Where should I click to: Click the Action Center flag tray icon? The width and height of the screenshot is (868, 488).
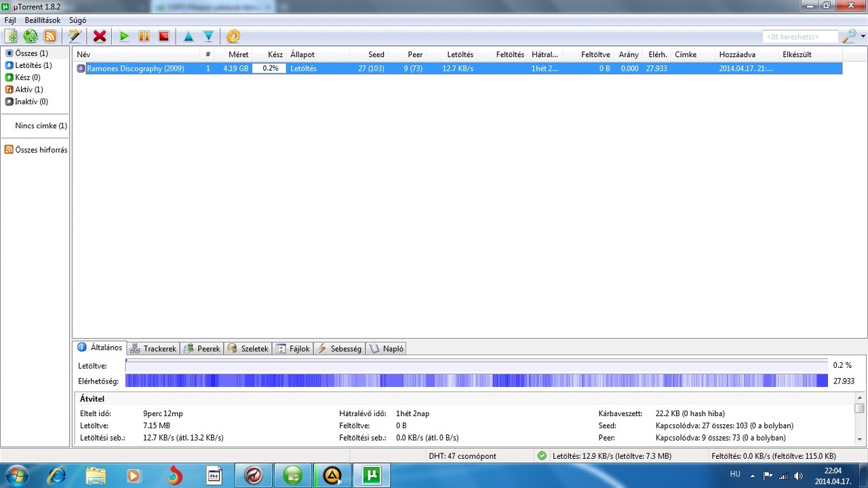(768, 476)
